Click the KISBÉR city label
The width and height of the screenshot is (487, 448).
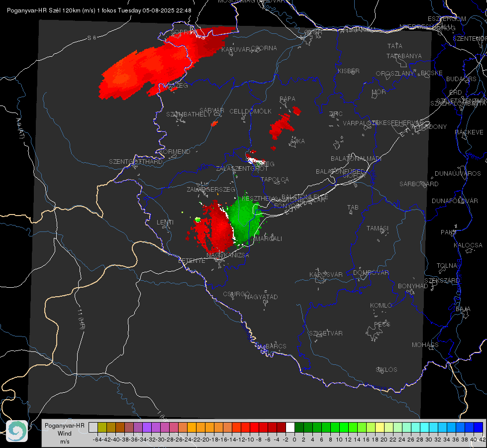click(349, 71)
